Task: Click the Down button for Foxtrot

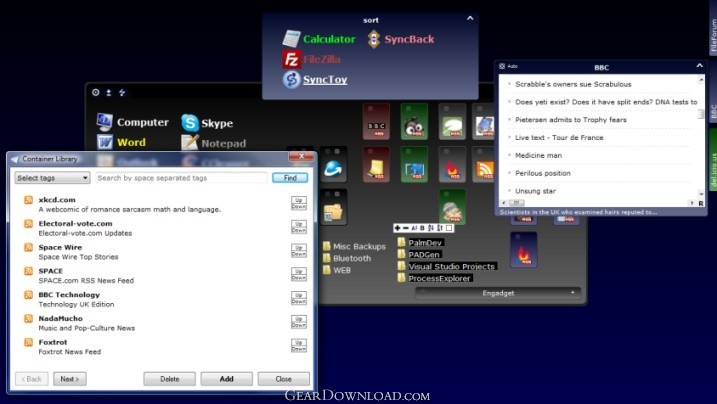Action: [x=299, y=349]
